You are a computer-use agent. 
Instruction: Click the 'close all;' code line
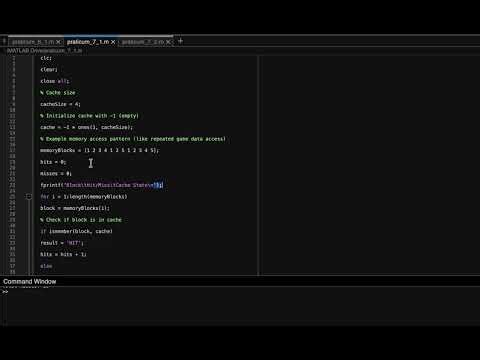point(55,81)
